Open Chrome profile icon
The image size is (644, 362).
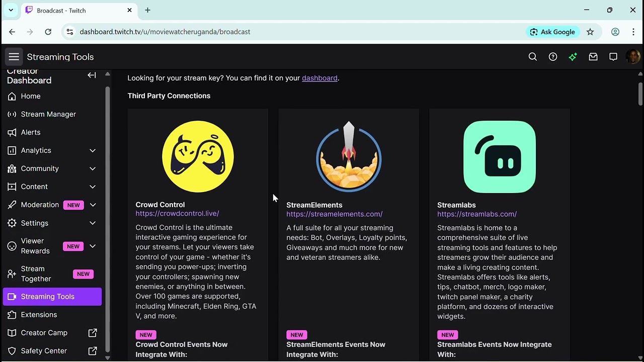(x=615, y=32)
